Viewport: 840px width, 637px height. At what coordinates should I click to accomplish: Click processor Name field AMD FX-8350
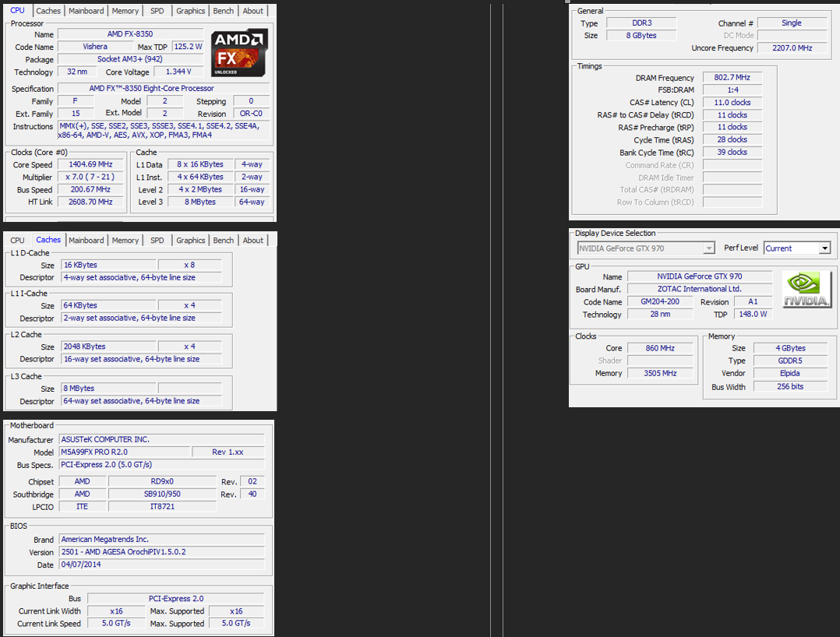[130, 33]
